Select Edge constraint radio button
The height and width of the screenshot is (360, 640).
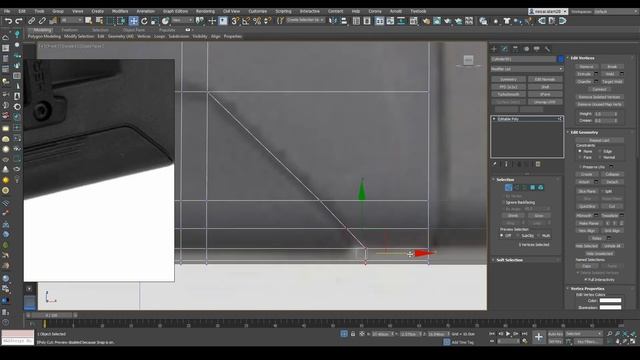coord(601,151)
